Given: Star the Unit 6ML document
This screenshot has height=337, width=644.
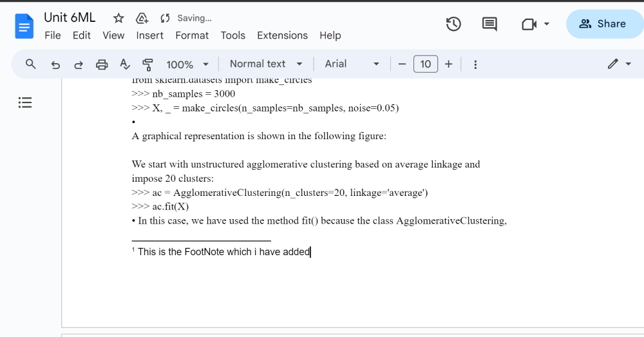Looking at the screenshot, I should [x=118, y=18].
